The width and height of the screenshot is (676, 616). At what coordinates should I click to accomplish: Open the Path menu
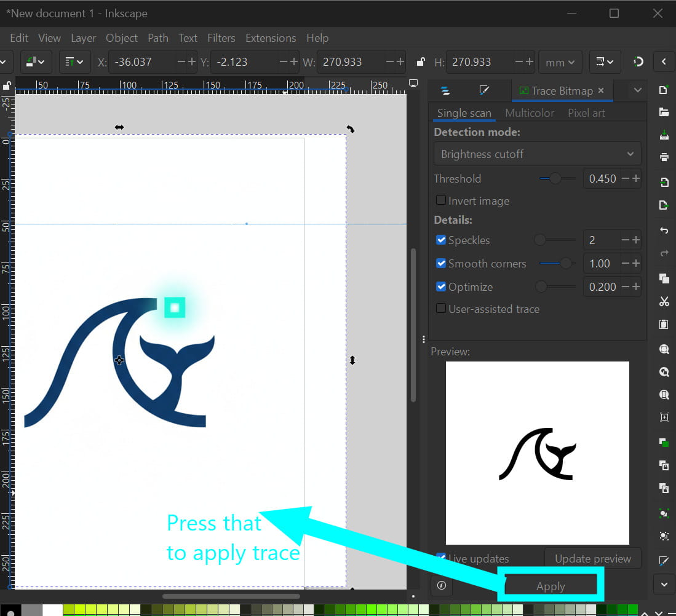(x=158, y=38)
